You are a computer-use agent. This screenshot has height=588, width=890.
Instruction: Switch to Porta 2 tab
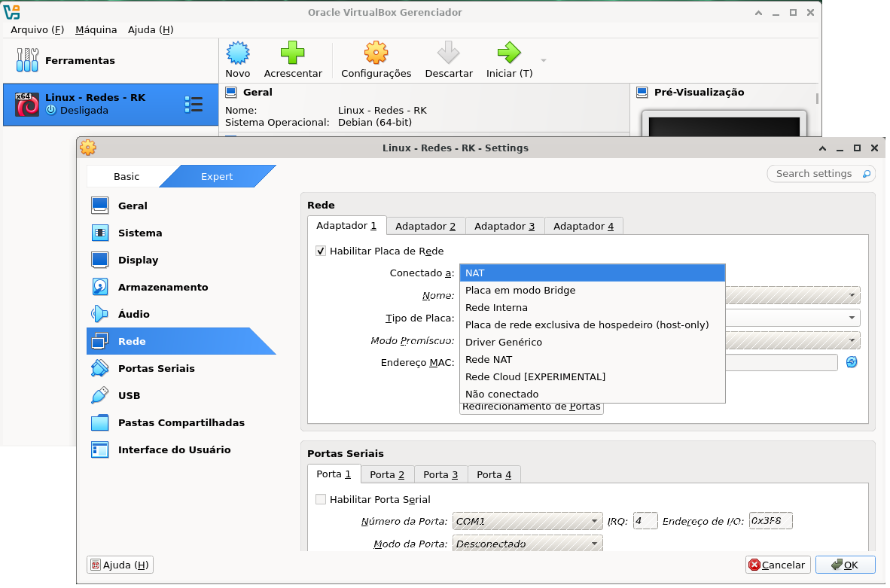pos(387,474)
